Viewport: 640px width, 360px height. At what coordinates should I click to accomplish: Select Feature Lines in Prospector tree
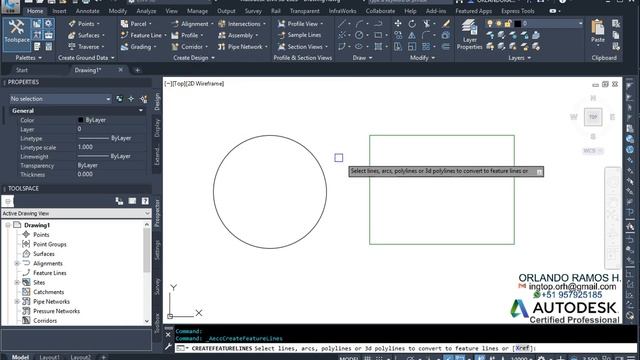pos(50,273)
